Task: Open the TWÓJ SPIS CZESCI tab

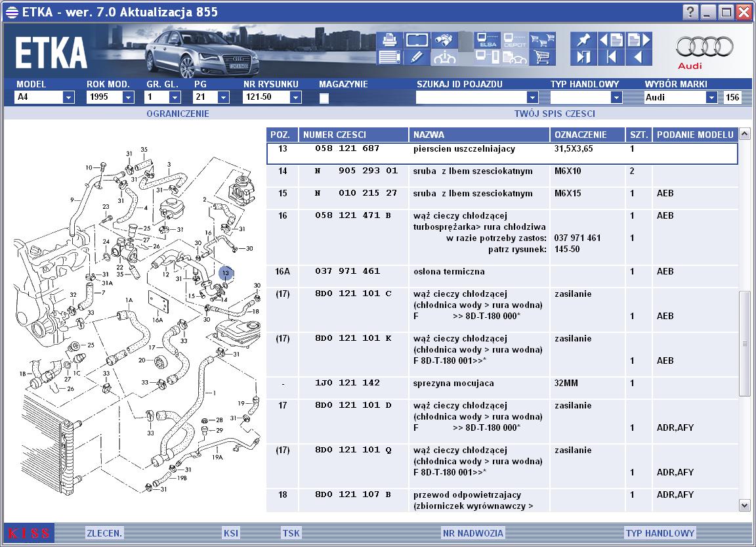Action: click(x=555, y=114)
